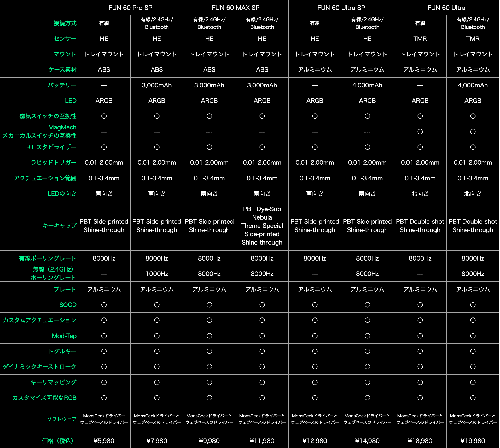Select the FUN 60 Ultra SP column header
Viewport: 500px width, 448px height.
pos(341,8)
